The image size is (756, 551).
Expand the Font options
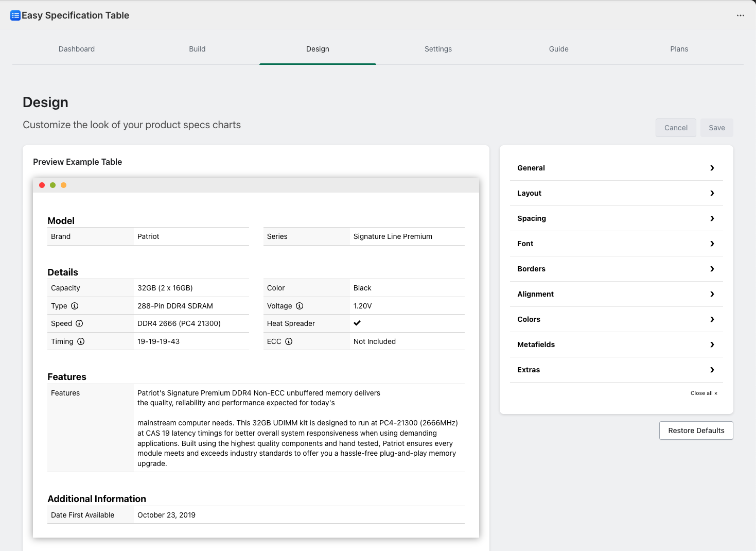(x=616, y=244)
